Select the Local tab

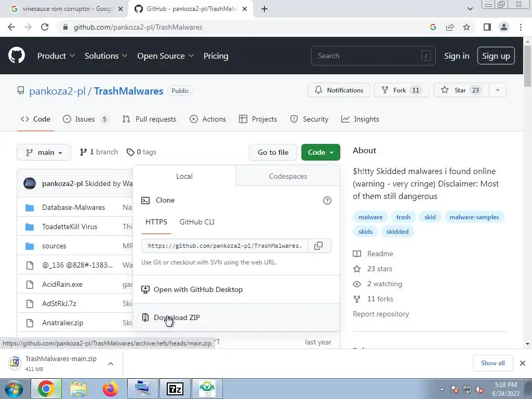click(184, 177)
